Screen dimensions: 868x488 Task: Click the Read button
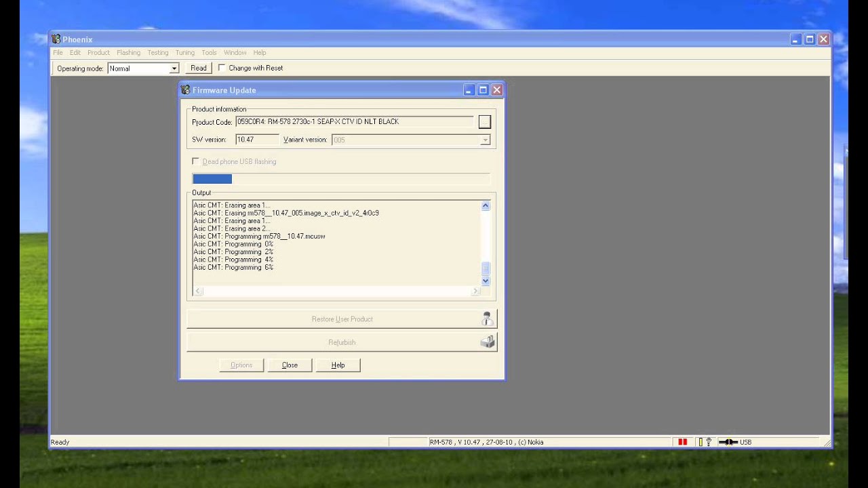pos(199,68)
